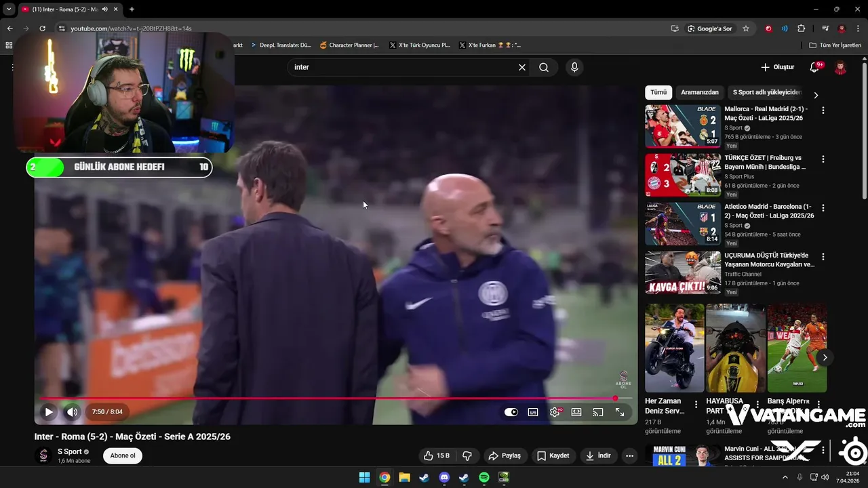Click the YouTube URL address bar

click(359, 28)
